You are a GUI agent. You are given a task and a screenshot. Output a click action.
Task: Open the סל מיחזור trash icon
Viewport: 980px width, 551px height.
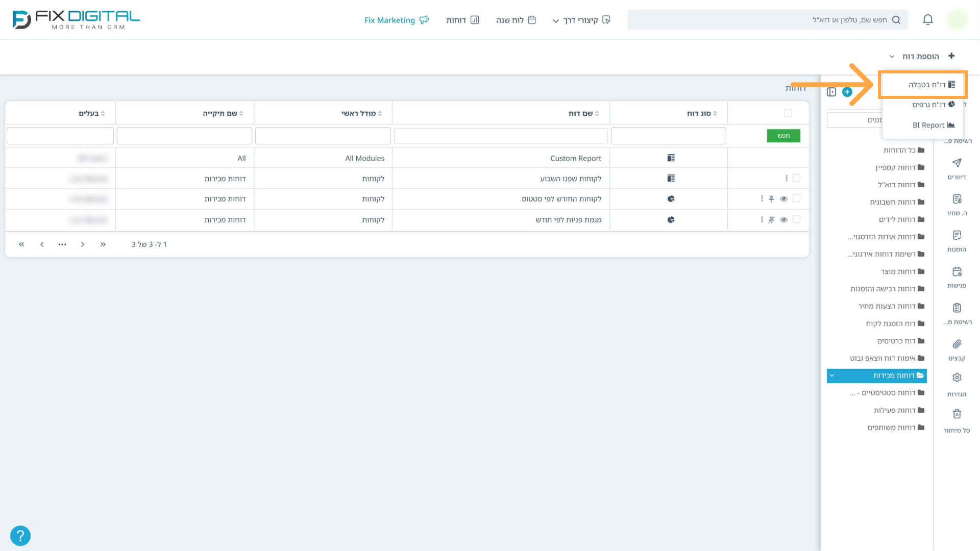tap(957, 414)
